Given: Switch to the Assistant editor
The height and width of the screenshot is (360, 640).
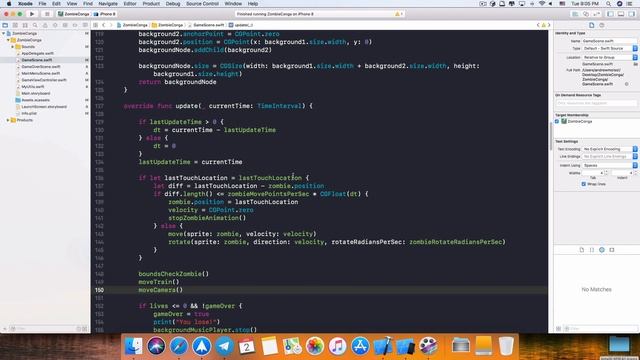Looking at the screenshot, I should (x=586, y=14).
